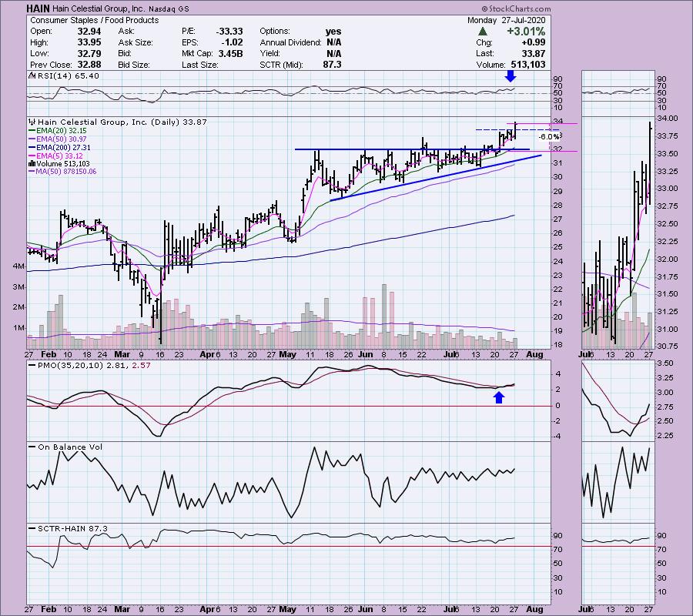
Task: Click the Consumer Staples / Food Products sector text
Action: [x=95, y=20]
